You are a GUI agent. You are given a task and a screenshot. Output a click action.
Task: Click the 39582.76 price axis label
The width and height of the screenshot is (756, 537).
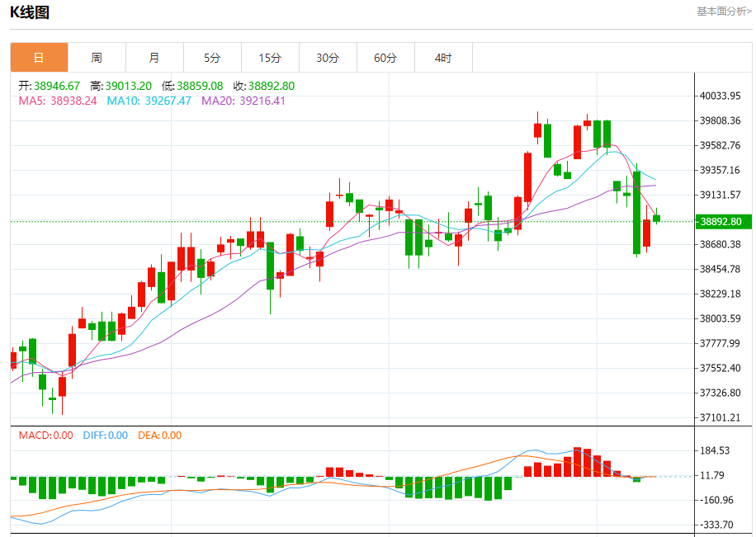click(721, 145)
